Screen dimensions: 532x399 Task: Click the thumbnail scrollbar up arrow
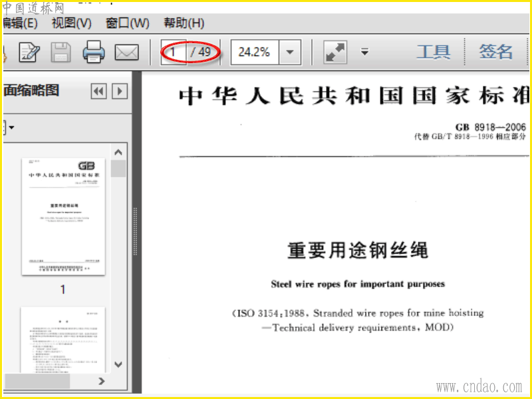[x=118, y=152]
